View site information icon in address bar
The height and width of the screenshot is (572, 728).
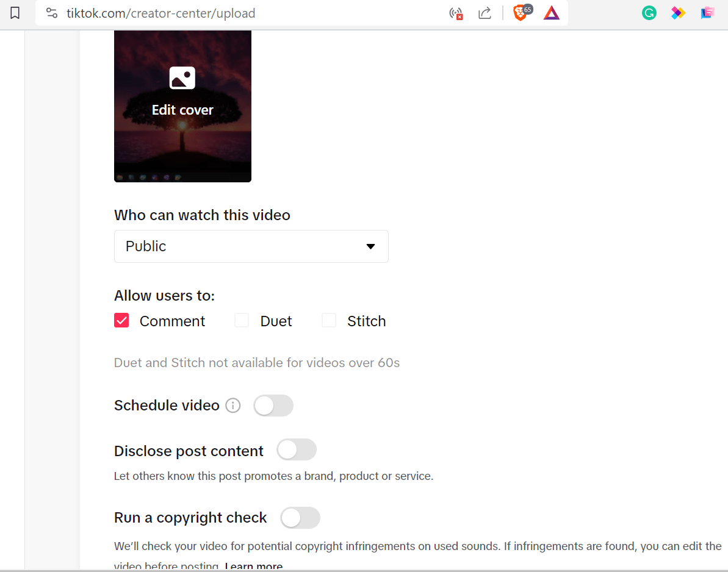coord(52,13)
